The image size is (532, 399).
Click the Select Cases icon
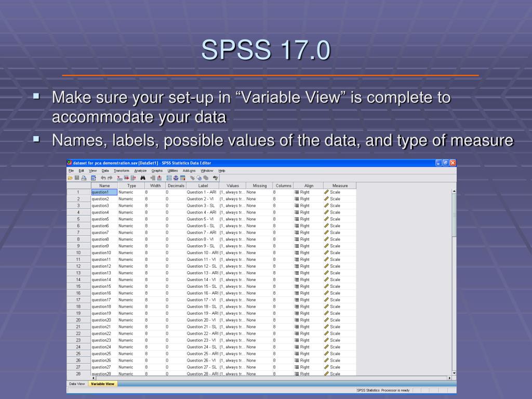point(182,178)
